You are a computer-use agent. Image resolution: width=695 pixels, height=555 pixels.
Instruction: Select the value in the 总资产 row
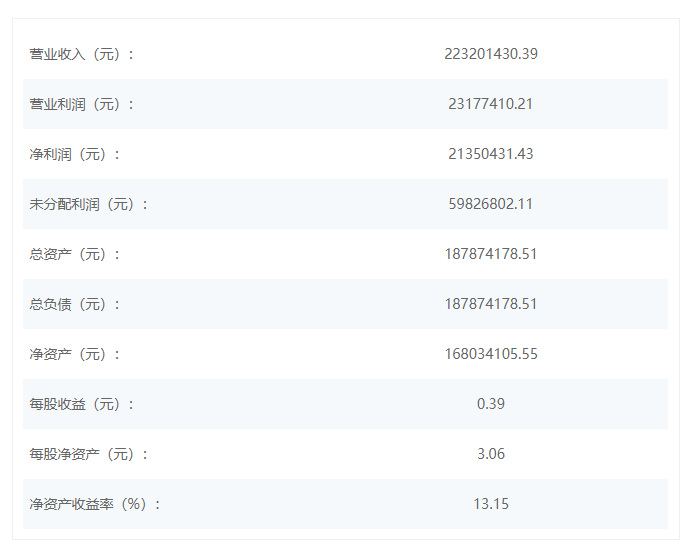point(491,254)
